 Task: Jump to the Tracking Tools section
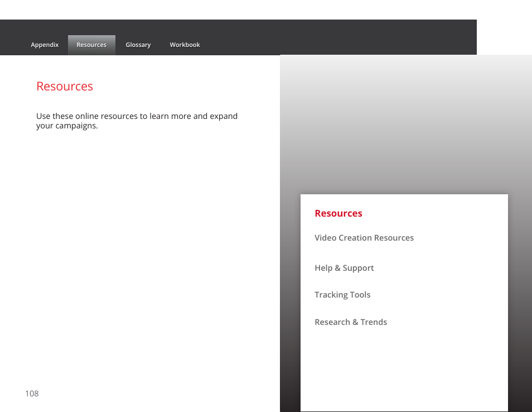click(x=342, y=295)
